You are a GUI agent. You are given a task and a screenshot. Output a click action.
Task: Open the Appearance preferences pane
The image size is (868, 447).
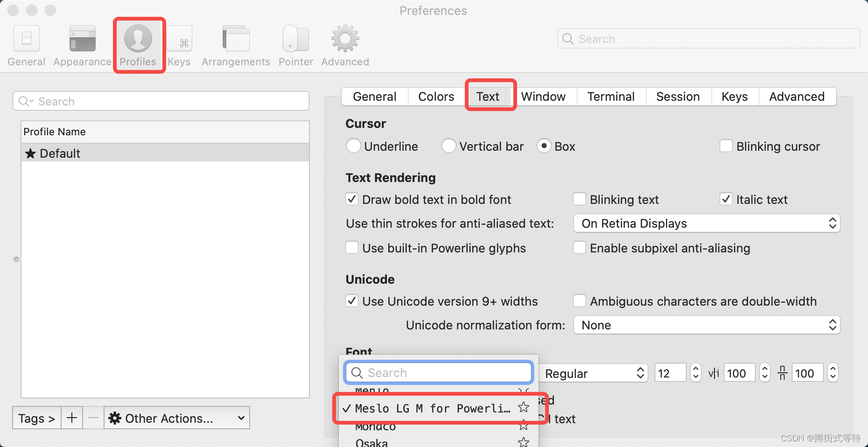tap(82, 46)
